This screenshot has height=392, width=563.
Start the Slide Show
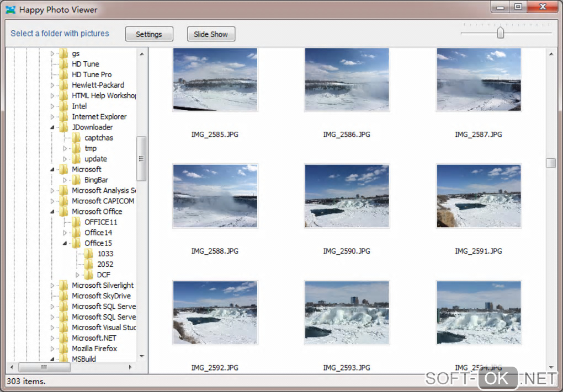[x=211, y=34]
